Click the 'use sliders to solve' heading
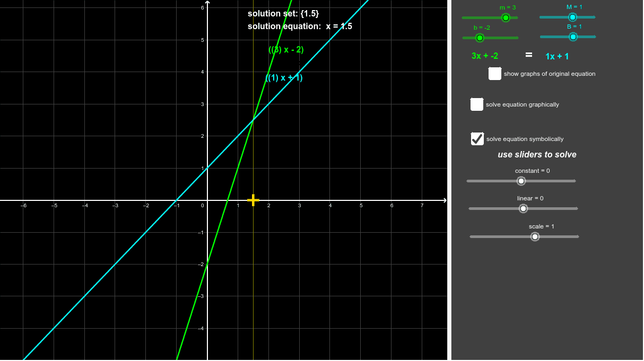Screen dimensions: 644x361 coord(537,155)
